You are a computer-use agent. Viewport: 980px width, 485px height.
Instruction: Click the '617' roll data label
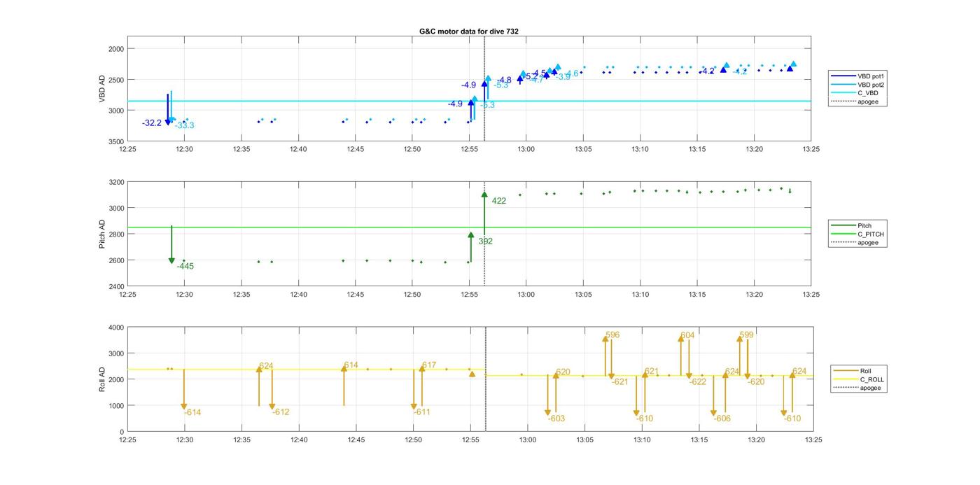429,365
